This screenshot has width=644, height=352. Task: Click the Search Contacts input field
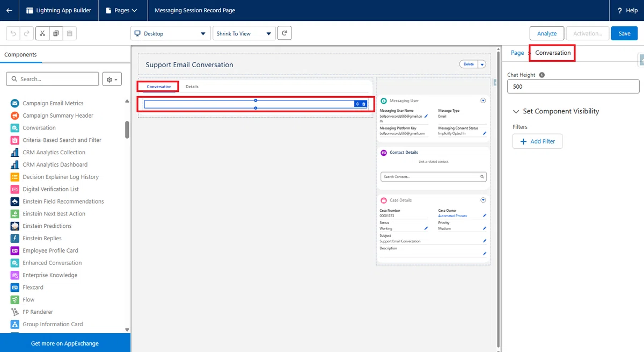[x=434, y=176]
